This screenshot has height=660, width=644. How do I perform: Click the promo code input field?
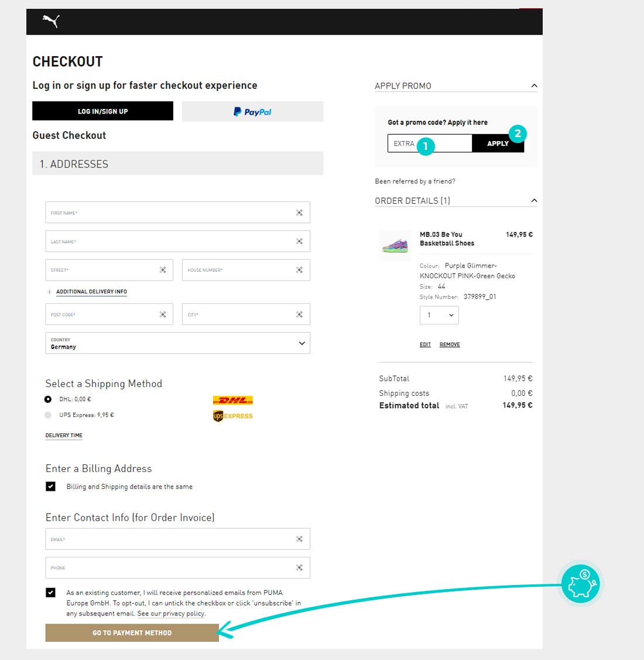[430, 143]
